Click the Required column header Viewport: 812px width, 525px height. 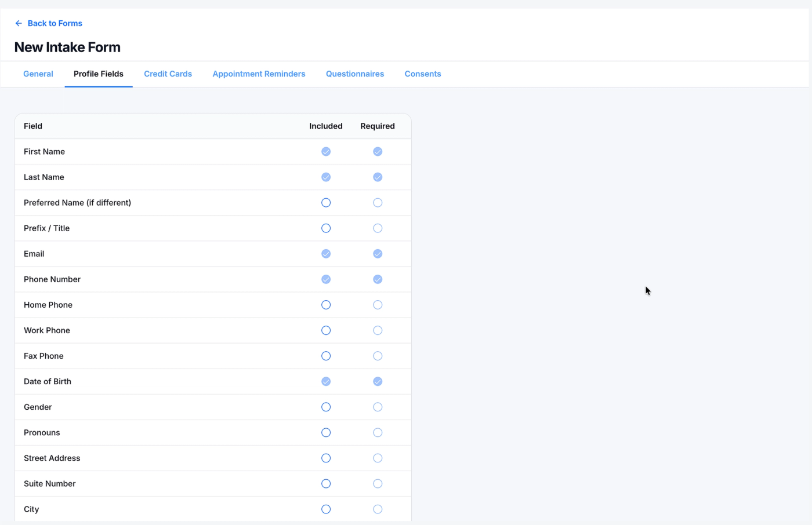point(378,126)
